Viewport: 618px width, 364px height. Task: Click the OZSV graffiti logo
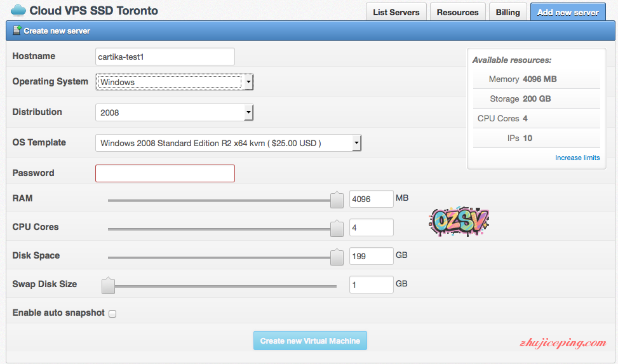(x=459, y=221)
